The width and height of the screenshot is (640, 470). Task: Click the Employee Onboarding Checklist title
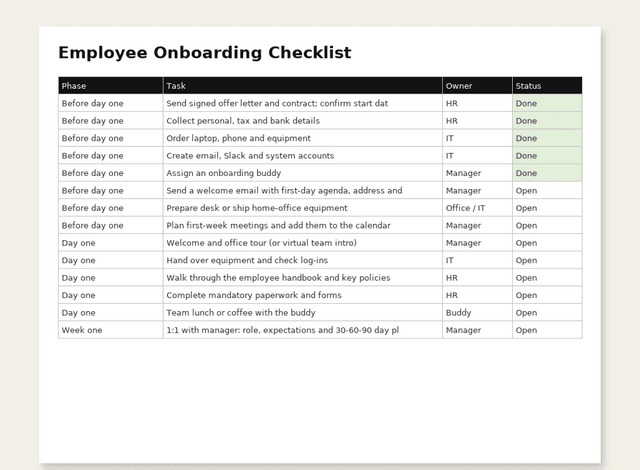click(204, 53)
